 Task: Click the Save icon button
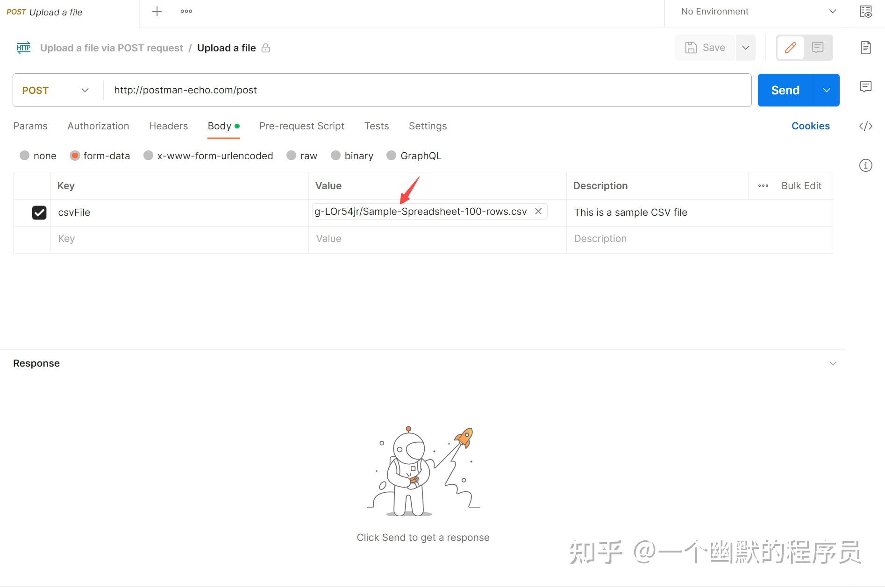704,47
